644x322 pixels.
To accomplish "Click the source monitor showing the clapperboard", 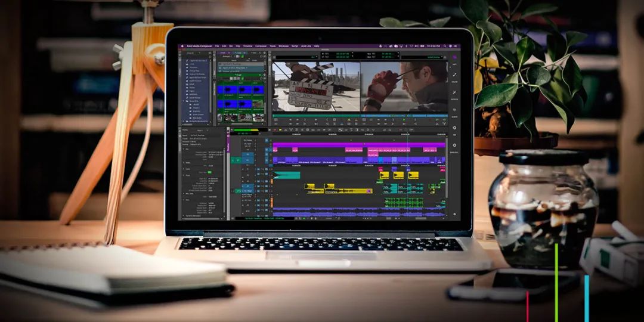I will (315, 86).
